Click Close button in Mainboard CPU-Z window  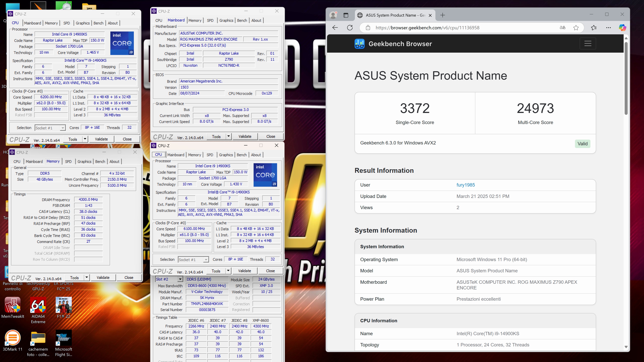271,136
